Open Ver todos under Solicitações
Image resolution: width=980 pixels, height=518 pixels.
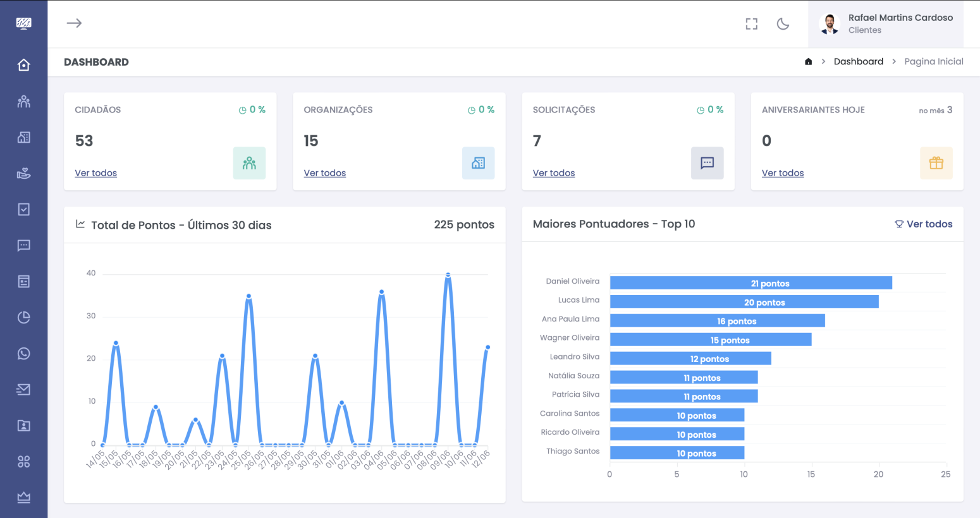554,173
